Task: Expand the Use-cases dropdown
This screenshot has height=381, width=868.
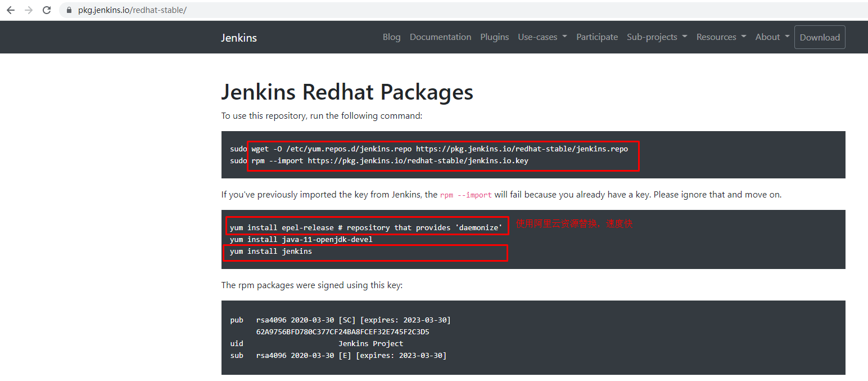Action: (542, 37)
